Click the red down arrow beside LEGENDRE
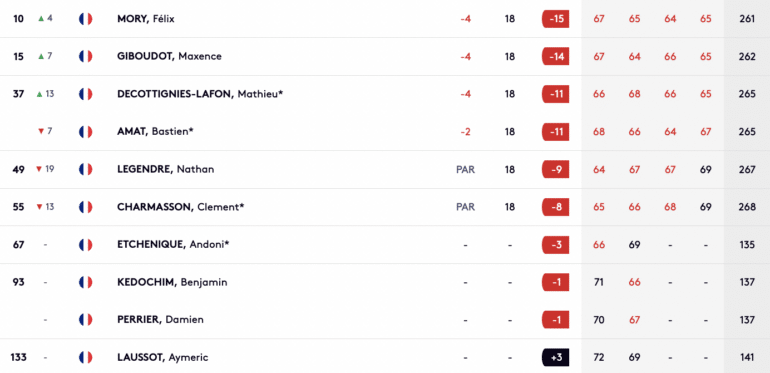The image size is (770, 373). coord(39,169)
